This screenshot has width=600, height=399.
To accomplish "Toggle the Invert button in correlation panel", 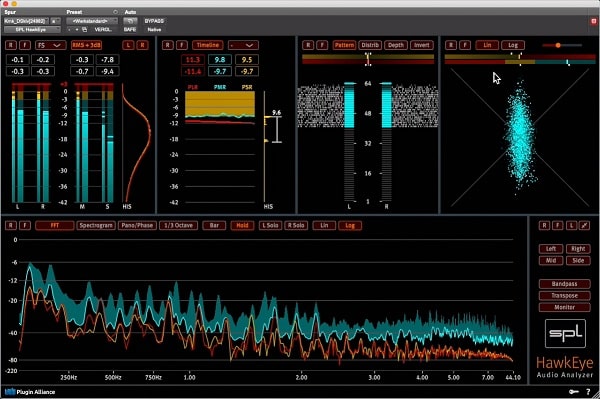I will (x=422, y=45).
